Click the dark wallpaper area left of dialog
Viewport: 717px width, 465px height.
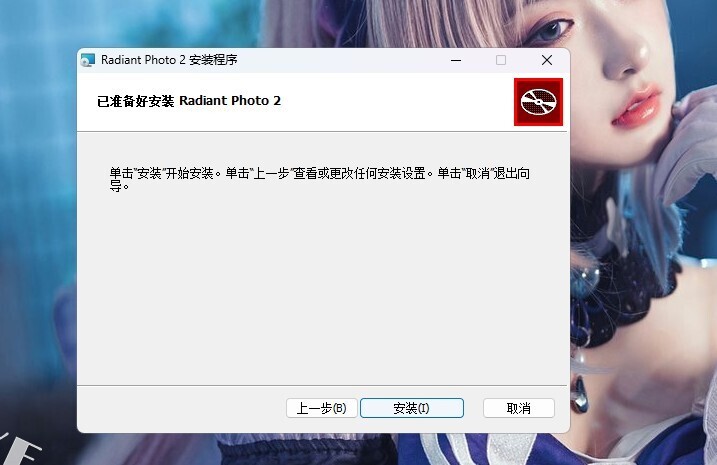point(38,250)
